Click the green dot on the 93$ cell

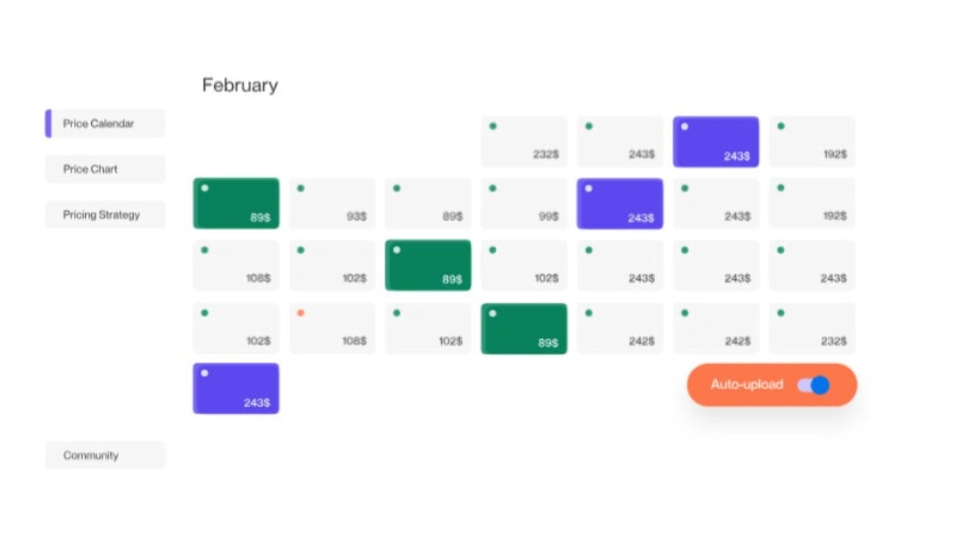click(x=300, y=187)
